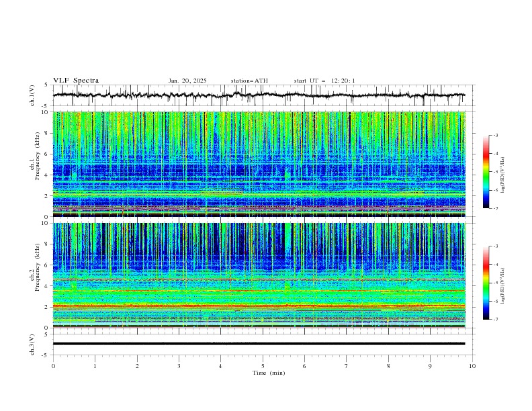Click the ch.1 voltage waveform trace
This screenshot has width=532, height=411.
coord(259,95)
